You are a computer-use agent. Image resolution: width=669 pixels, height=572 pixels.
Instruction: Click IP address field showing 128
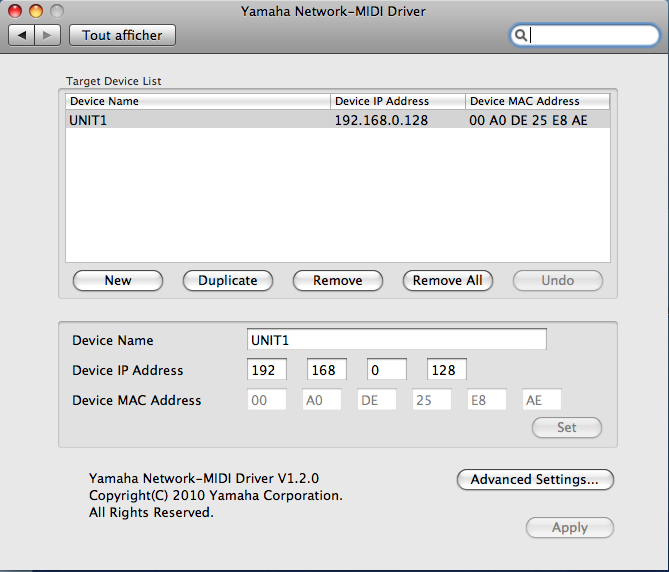tap(447, 369)
